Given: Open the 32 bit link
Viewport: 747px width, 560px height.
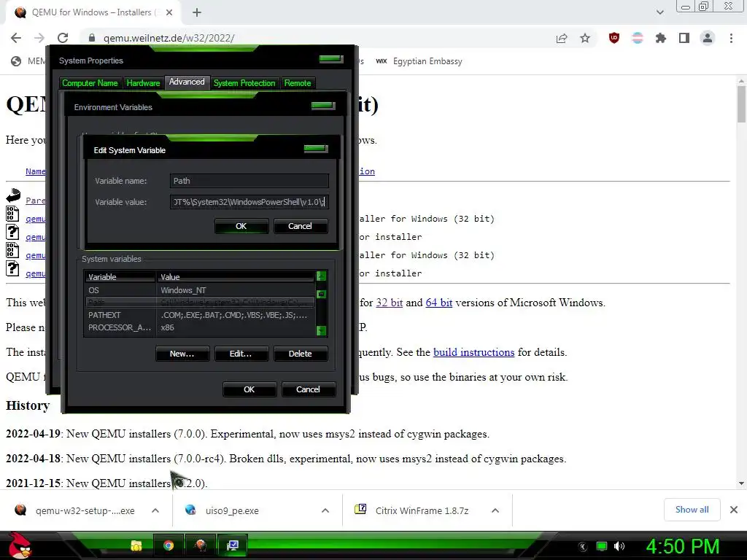Looking at the screenshot, I should 390,303.
